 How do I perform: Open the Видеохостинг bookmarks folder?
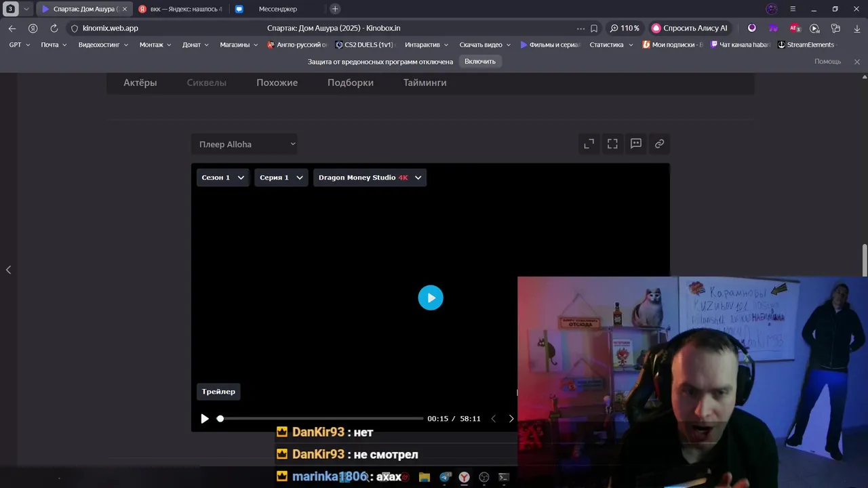(103, 45)
